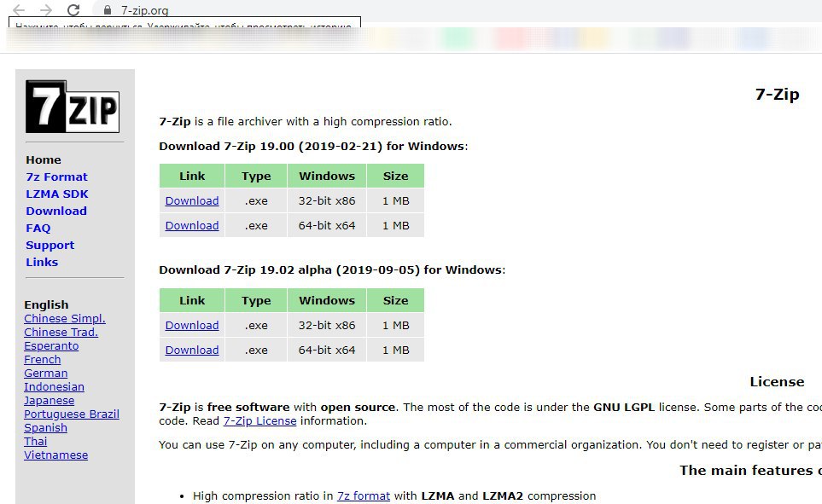This screenshot has height=504, width=822.
Task: Click the English language label
Action: tap(46, 304)
